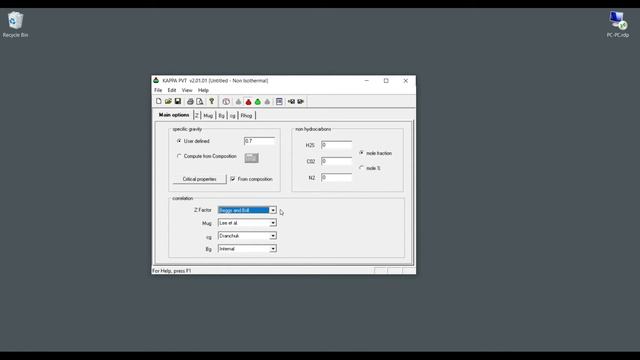Select the red flask toolbar icon

248,101
